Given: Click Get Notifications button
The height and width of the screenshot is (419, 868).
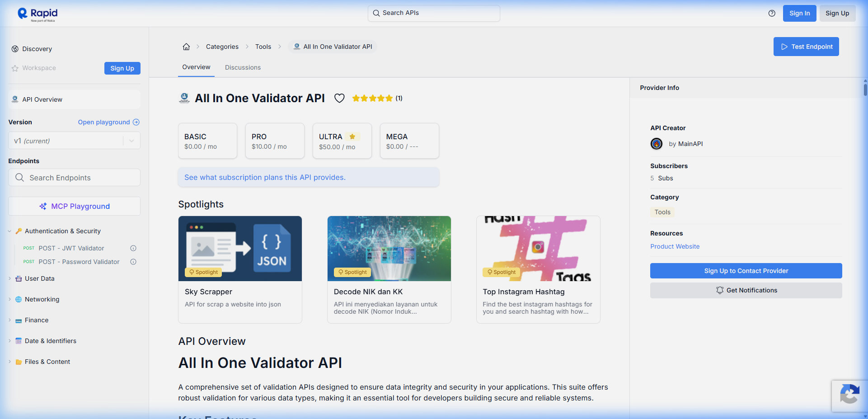Looking at the screenshot, I should [746, 290].
